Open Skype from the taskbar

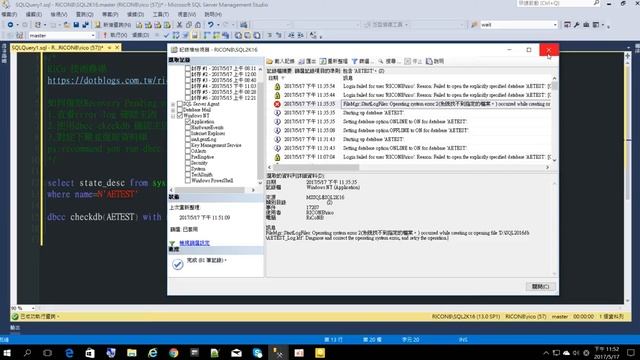tap(257, 353)
